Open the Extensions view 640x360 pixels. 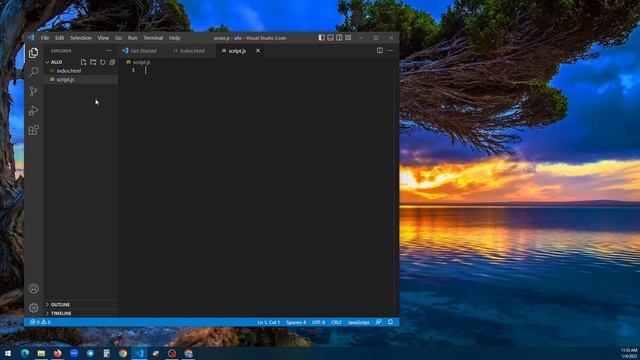(x=33, y=130)
